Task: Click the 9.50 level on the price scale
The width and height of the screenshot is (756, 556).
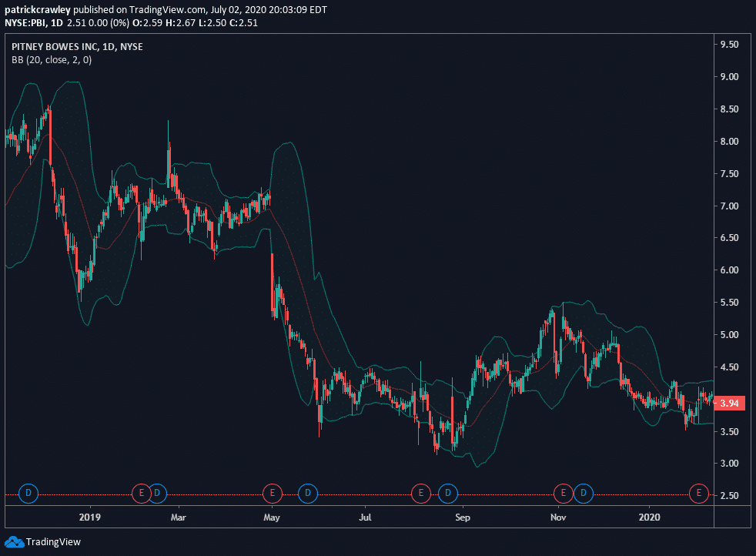Action: (730, 45)
